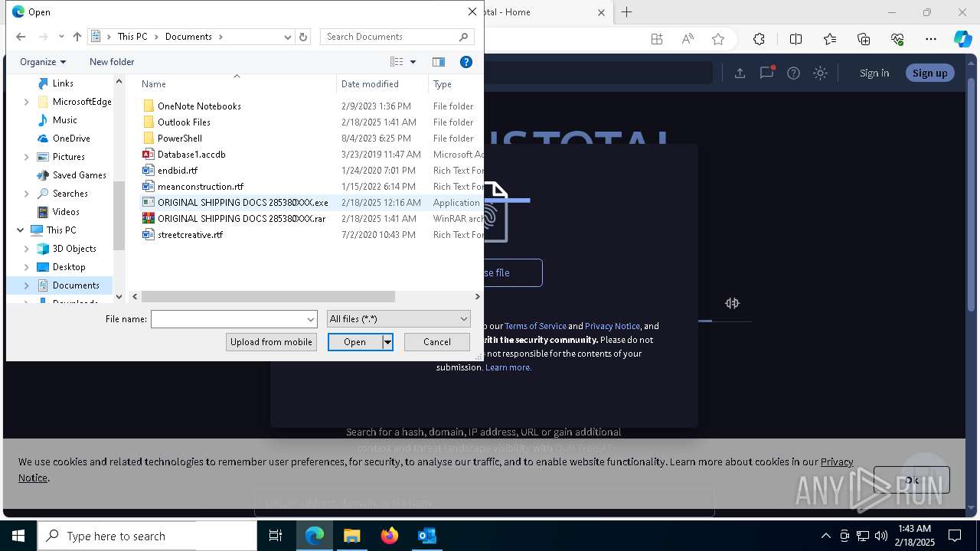Image resolution: width=980 pixels, height=551 pixels.
Task: Click the horizontal scrollbar of file list
Action: click(268, 296)
